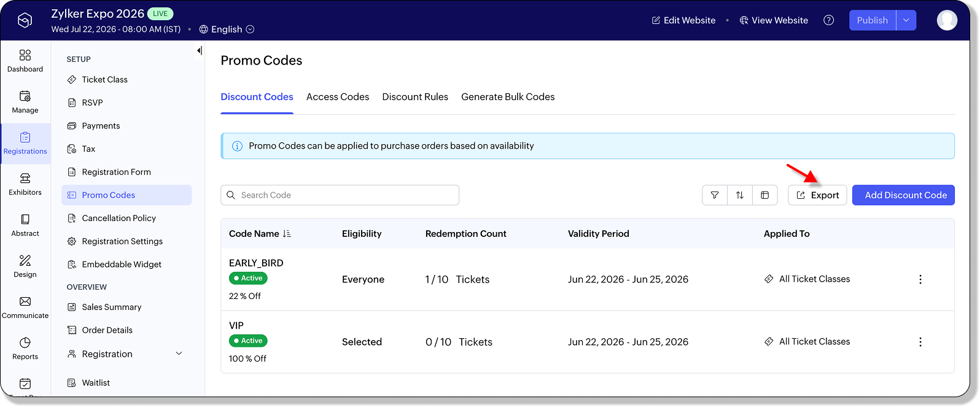Open the English language dropdown chevron
This screenshot has height=407, width=980.
point(250,29)
